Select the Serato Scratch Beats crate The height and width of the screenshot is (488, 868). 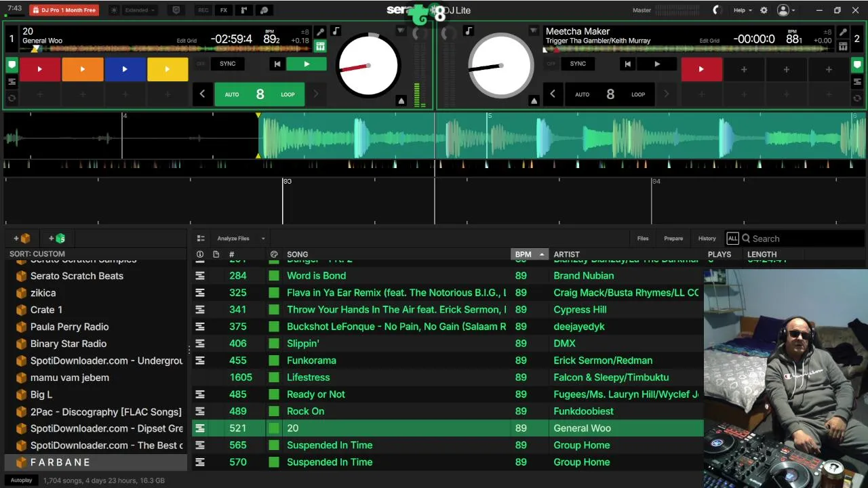point(77,276)
